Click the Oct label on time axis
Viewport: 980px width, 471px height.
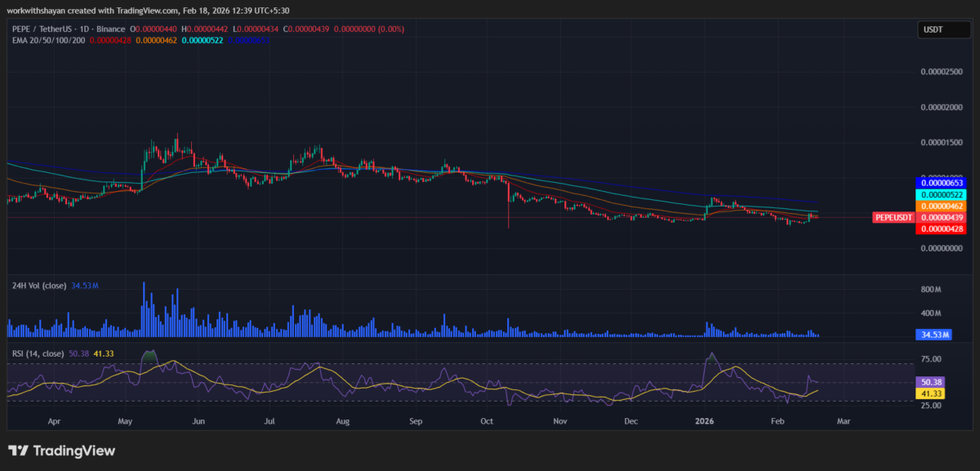[487, 421]
